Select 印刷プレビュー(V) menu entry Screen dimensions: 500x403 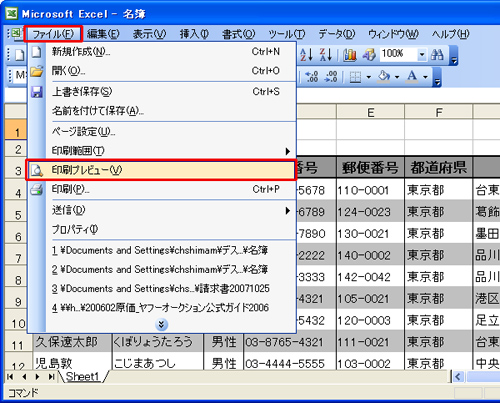[x=161, y=170]
